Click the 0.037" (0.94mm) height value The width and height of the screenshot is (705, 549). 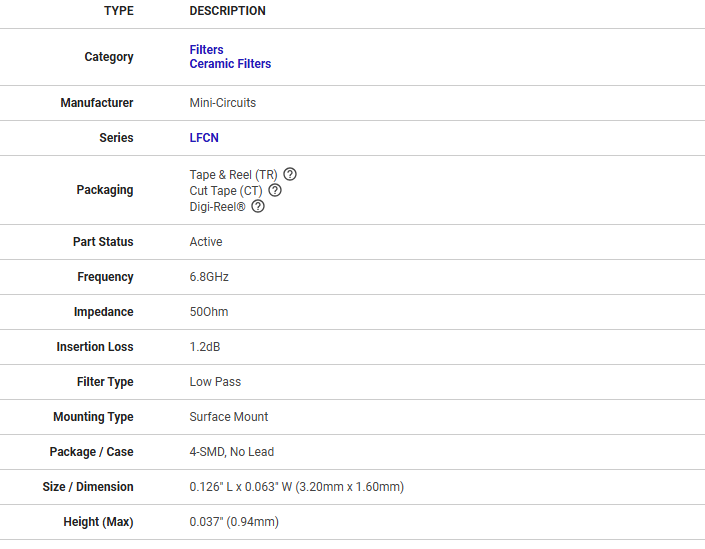234,522
